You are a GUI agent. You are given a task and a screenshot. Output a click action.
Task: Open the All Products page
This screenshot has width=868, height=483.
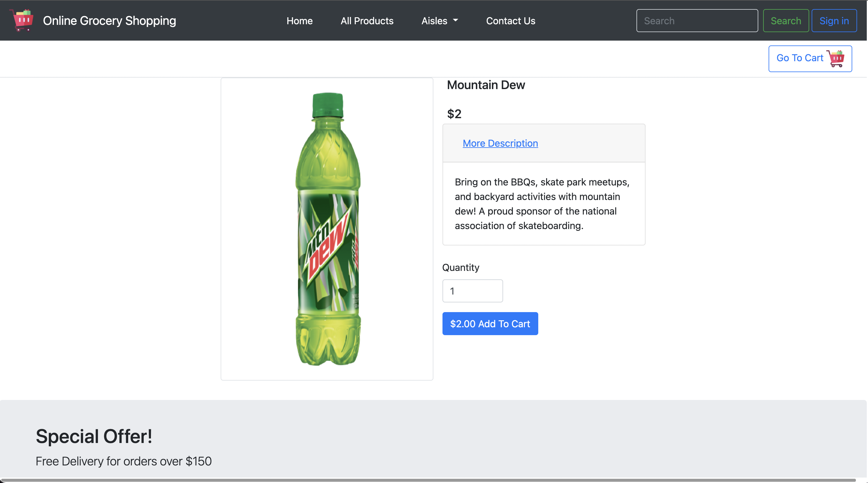tap(367, 21)
